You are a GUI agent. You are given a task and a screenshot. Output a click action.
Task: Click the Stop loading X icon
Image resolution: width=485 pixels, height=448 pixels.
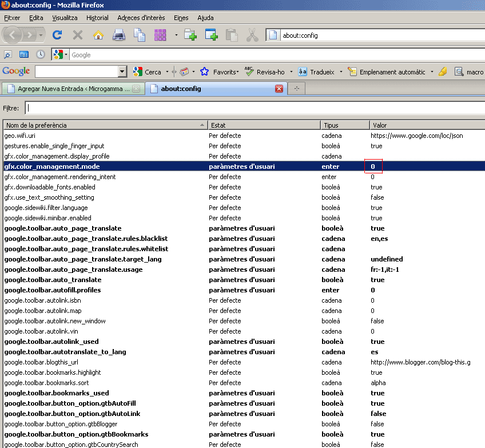78,35
